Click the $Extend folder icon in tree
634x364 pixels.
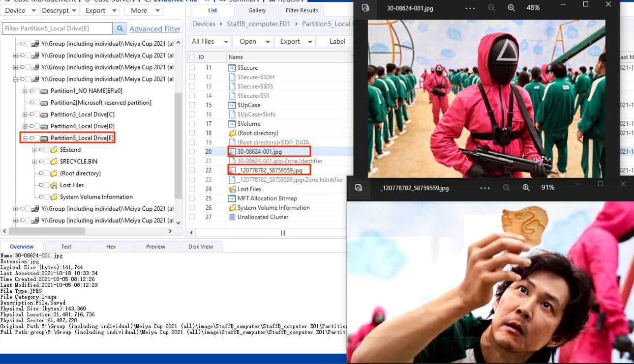click(x=54, y=150)
